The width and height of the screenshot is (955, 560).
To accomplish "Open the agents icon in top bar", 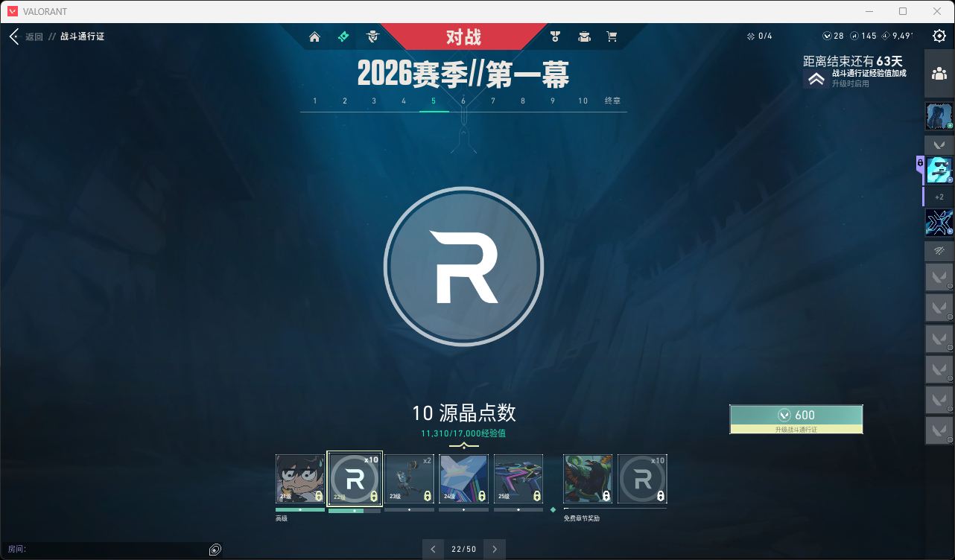I will coord(373,36).
